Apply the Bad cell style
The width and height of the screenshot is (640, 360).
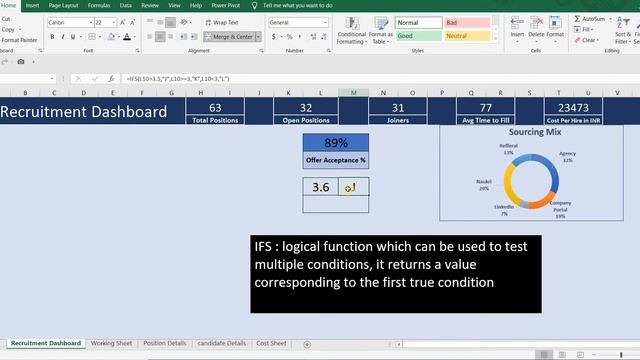click(x=467, y=22)
